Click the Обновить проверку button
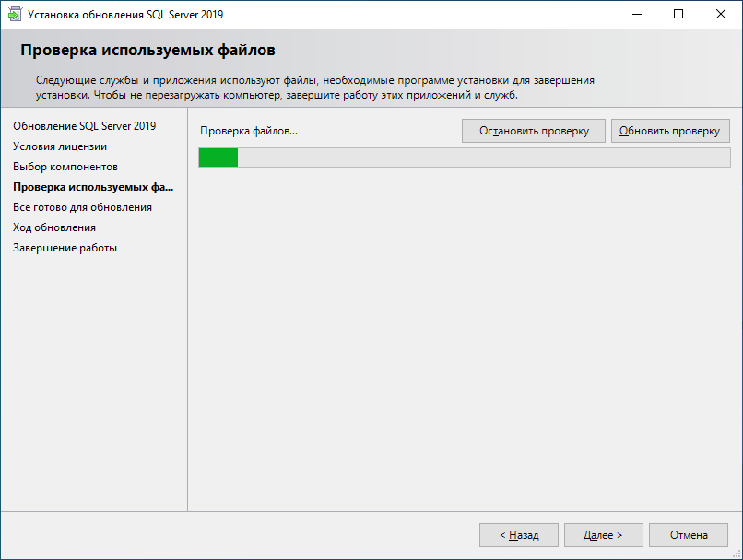Image resolution: width=743 pixels, height=560 pixels. click(x=670, y=131)
